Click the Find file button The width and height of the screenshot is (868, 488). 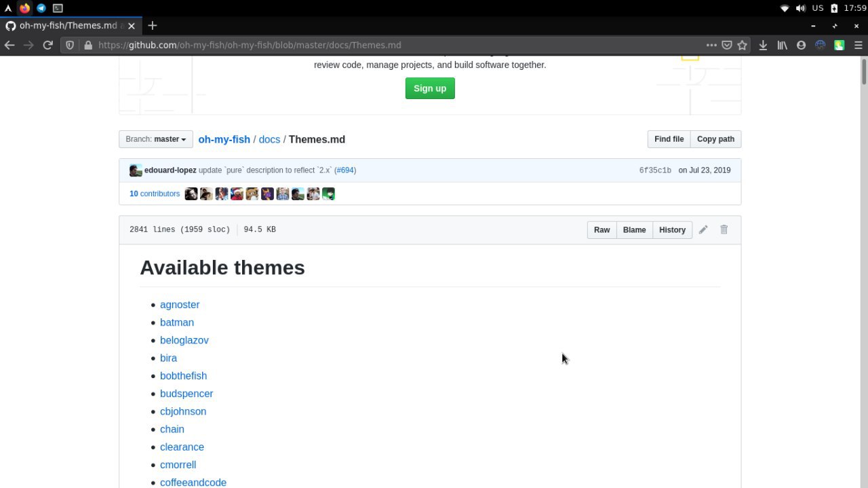coord(669,139)
